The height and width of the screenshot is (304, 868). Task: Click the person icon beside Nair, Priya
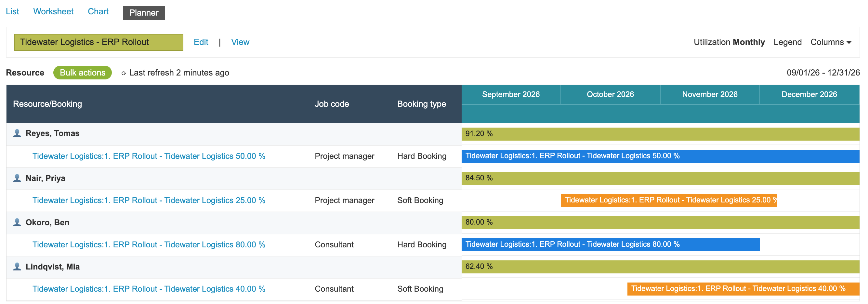17,178
